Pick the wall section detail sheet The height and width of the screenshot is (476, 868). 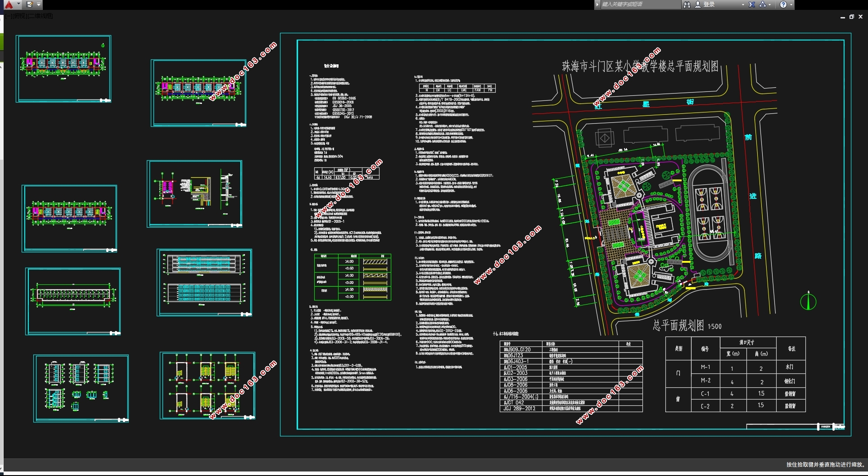194,194
